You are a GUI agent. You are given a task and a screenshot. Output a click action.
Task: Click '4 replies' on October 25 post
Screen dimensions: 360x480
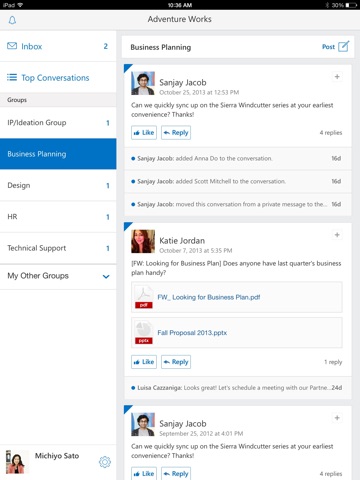[x=331, y=133]
